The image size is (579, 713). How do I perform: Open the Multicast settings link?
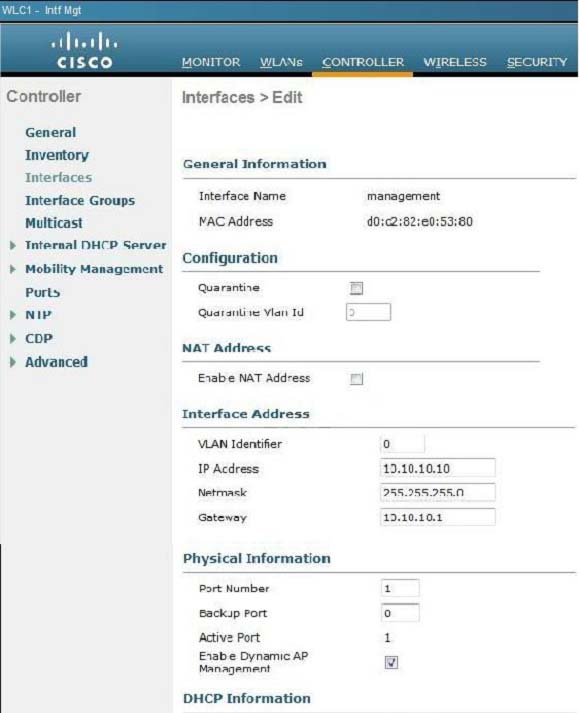(x=54, y=223)
